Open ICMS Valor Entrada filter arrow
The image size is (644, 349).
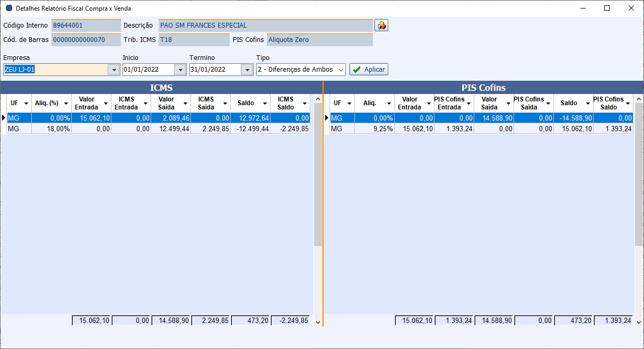(x=106, y=104)
